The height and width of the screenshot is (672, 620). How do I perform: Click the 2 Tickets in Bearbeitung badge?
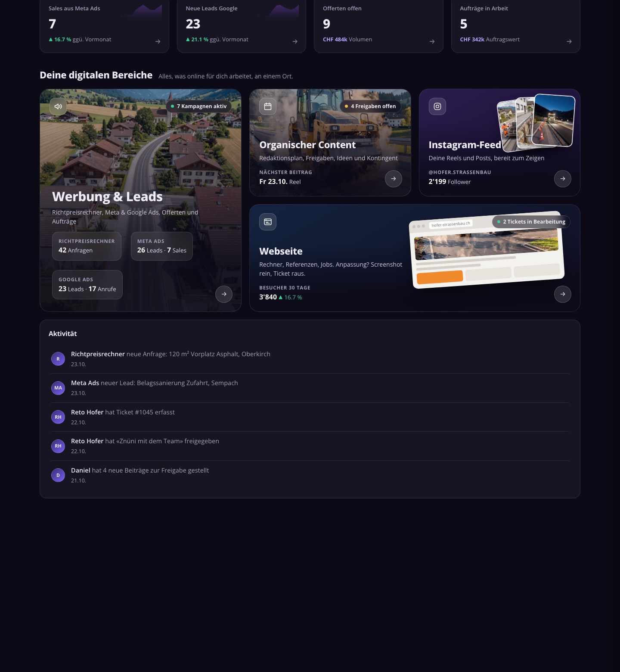tap(531, 222)
